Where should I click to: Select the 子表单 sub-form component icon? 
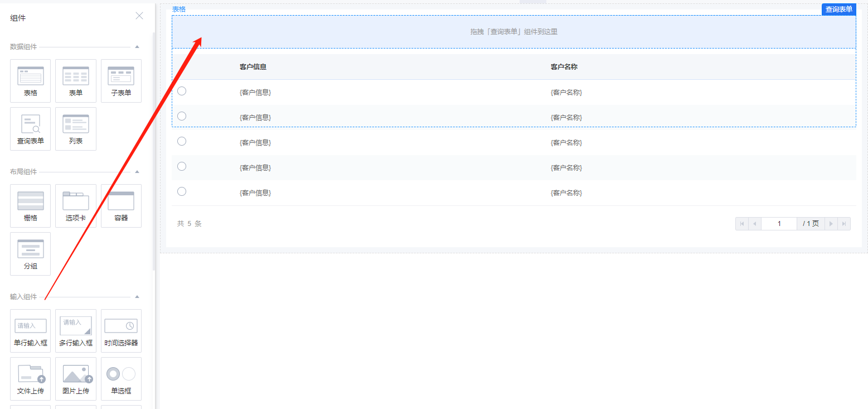[x=121, y=81]
